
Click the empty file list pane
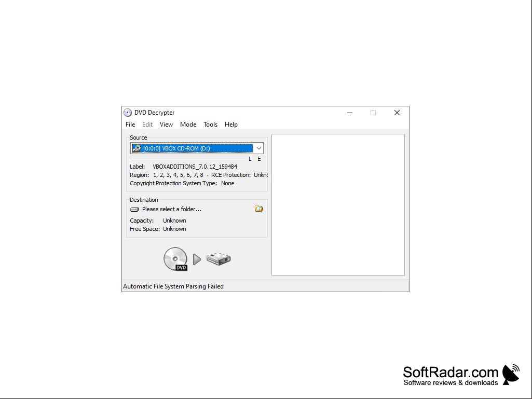coord(338,204)
